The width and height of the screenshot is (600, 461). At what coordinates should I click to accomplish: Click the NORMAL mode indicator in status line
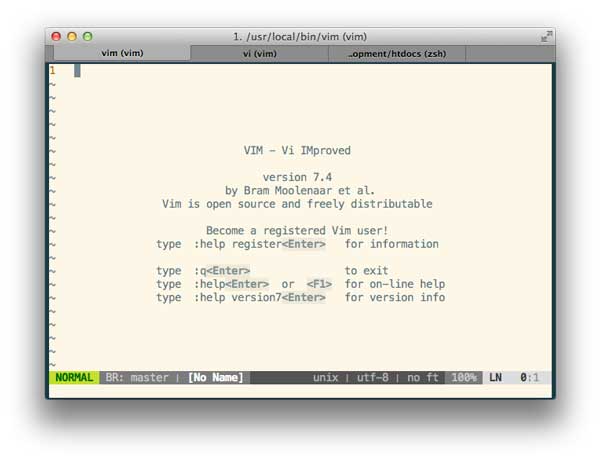pos(74,378)
